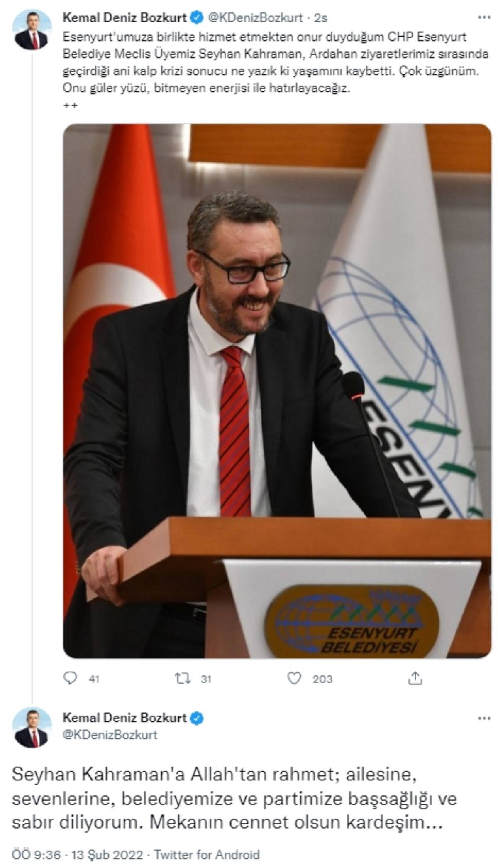
Task: Open the 2s timestamp on first tweet
Action: [x=320, y=18]
